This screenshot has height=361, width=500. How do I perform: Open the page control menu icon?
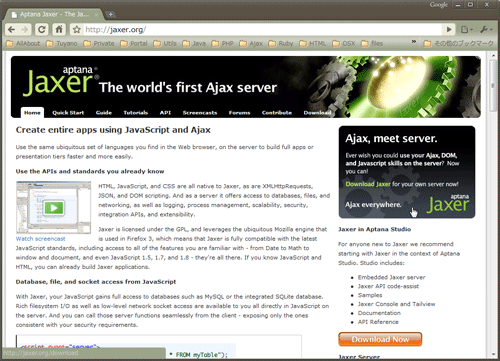[x=466, y=30]
